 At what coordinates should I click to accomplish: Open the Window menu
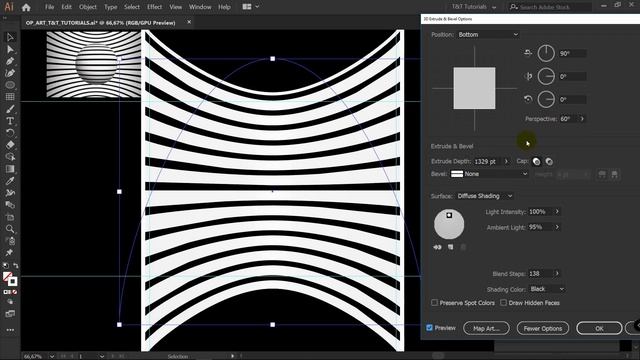tap(200, 7)
